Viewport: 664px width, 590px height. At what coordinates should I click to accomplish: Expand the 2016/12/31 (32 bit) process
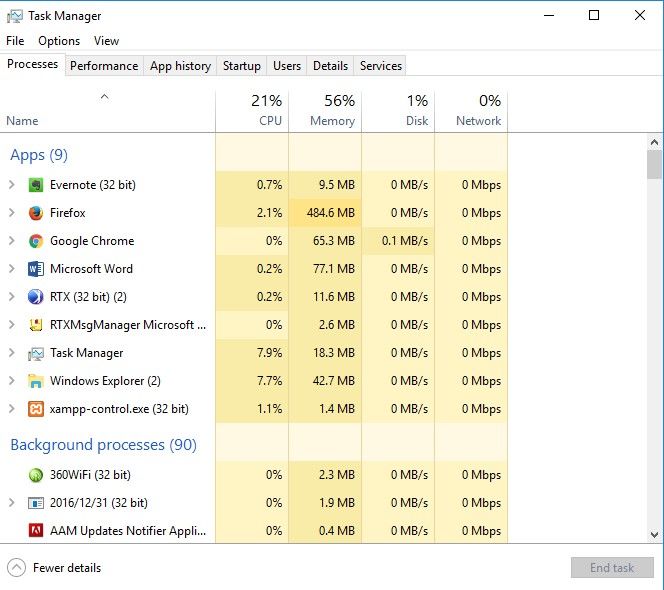click(12, 503)
